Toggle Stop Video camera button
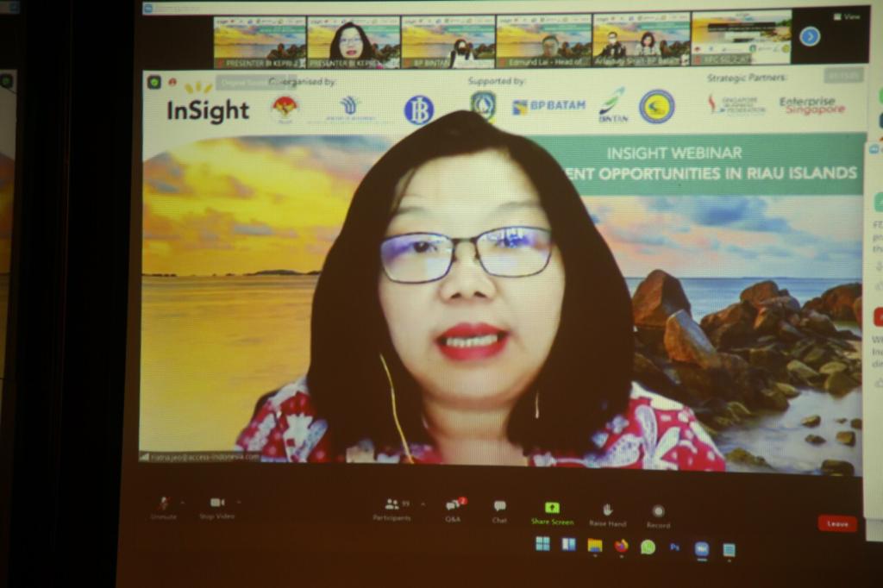Viewport: 883px width, 588px height. [x=217, y=504]
